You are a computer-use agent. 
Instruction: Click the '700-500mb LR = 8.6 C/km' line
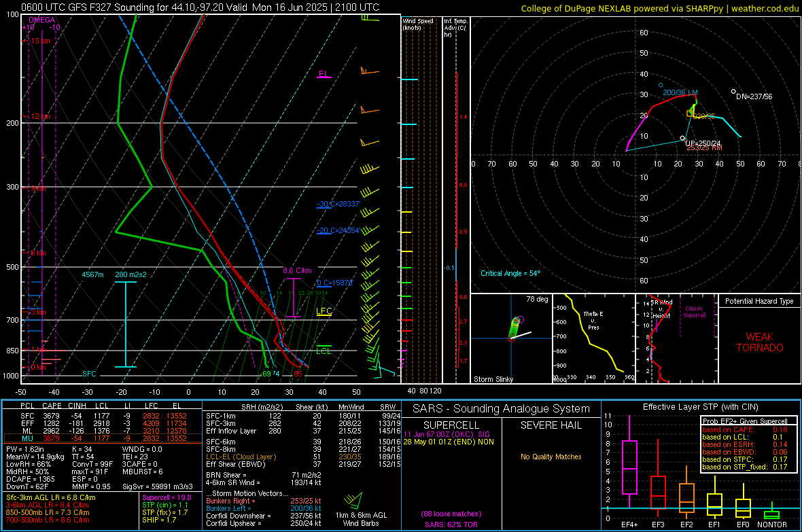pyautogui.click(x=48, y=520)
